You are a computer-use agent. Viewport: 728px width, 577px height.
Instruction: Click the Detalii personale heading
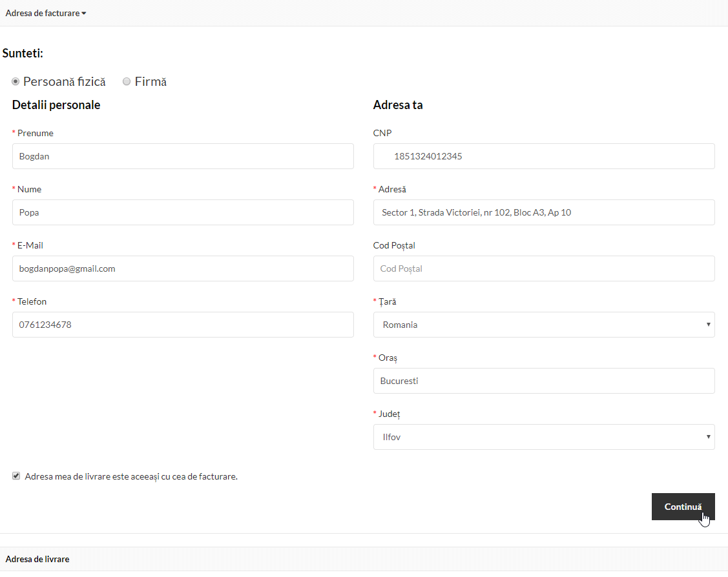tap(56, 105)
